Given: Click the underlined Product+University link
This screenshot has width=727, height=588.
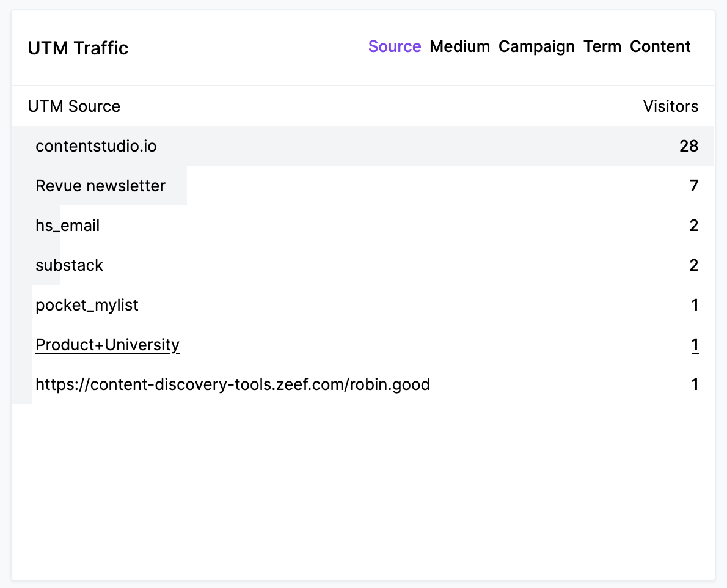Looking at the screenshot, I should tap(108, 345).
